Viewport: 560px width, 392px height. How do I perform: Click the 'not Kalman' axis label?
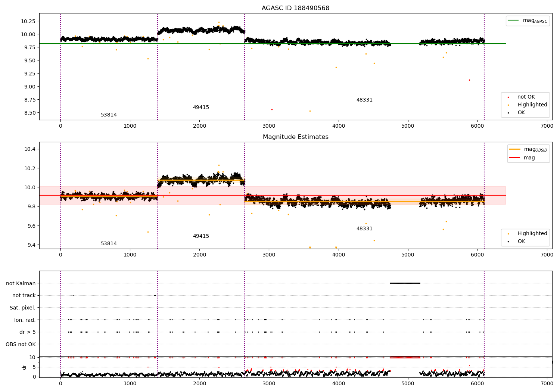tap(21, 283)
